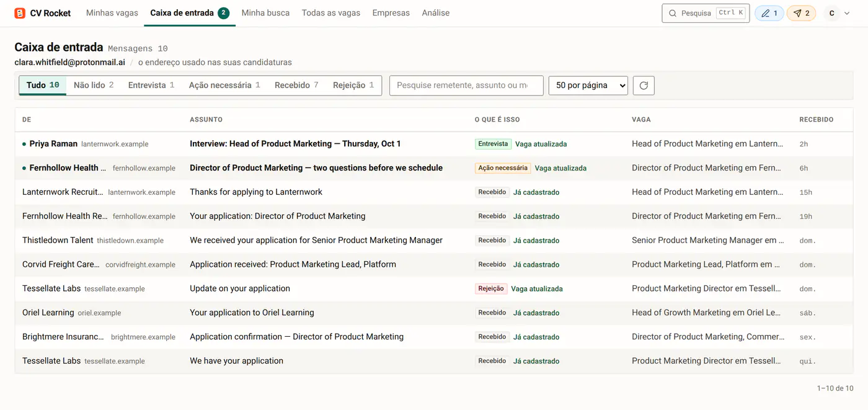Open the user avatar C
Image resolution: width=868 pixels, height=410 pixels.
tap(831, 13)
